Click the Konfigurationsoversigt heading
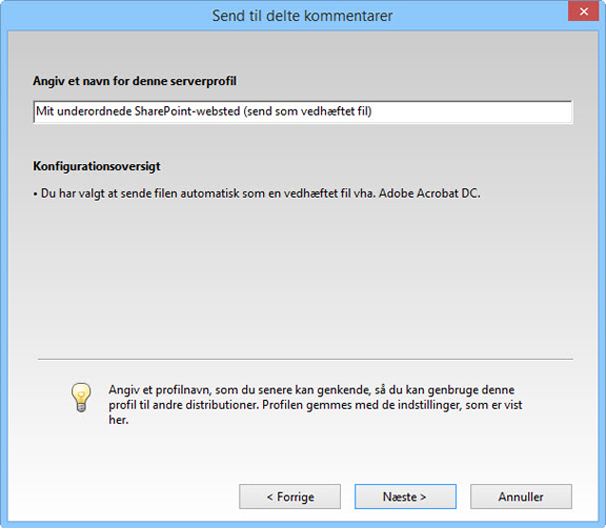 pos(96,166)
